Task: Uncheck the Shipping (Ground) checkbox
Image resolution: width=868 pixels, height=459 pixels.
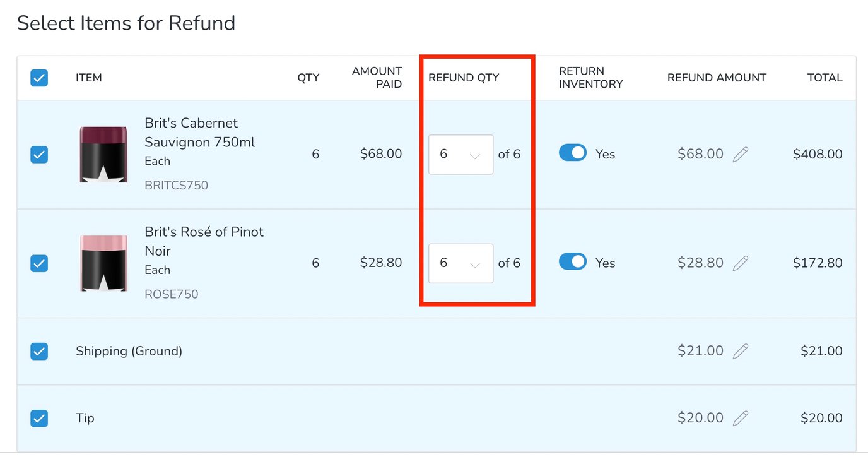Action: coord(39,351)
